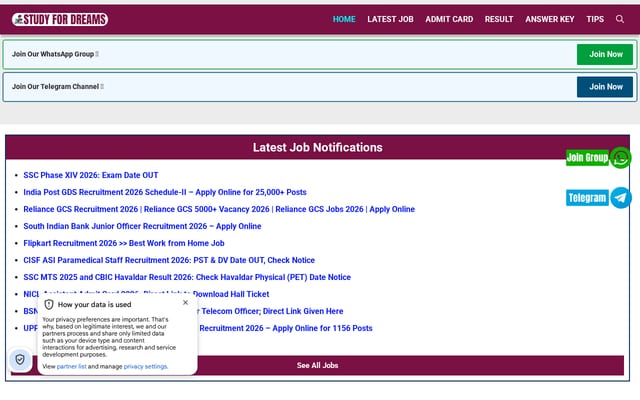Click the green WhatsApp floating icon
Screen dimensions: 640x400
coord(620,158)
